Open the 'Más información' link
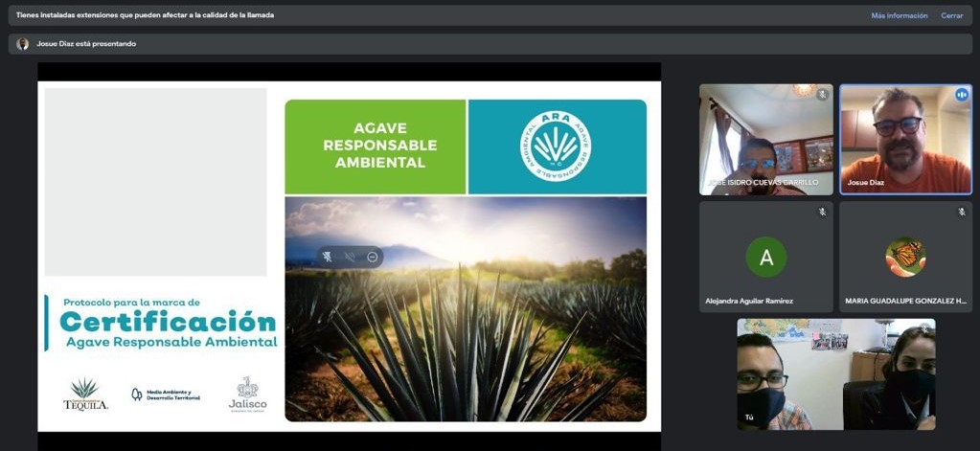This screenshot has height=451, width=980. (x=900, y=15)
